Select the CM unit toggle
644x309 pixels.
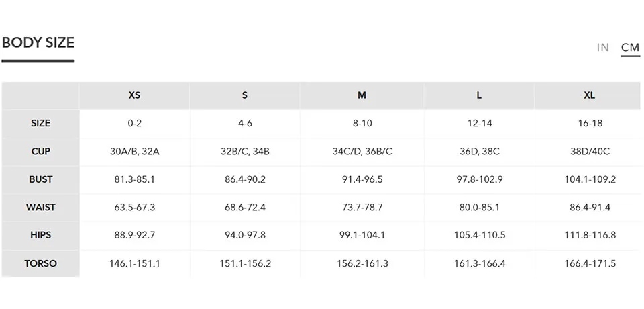630,47
